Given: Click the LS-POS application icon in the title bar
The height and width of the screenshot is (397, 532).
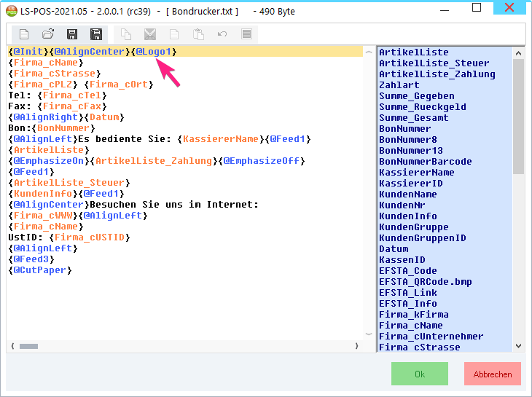Looking at the screenshot, I should pyautogui.click(x=12, y=11).
